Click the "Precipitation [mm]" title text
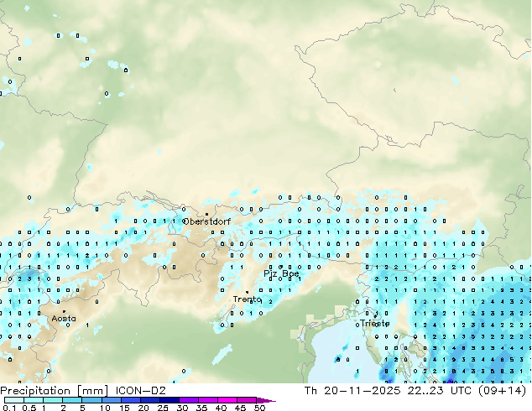The image size is (532, 411). point(55,391)
